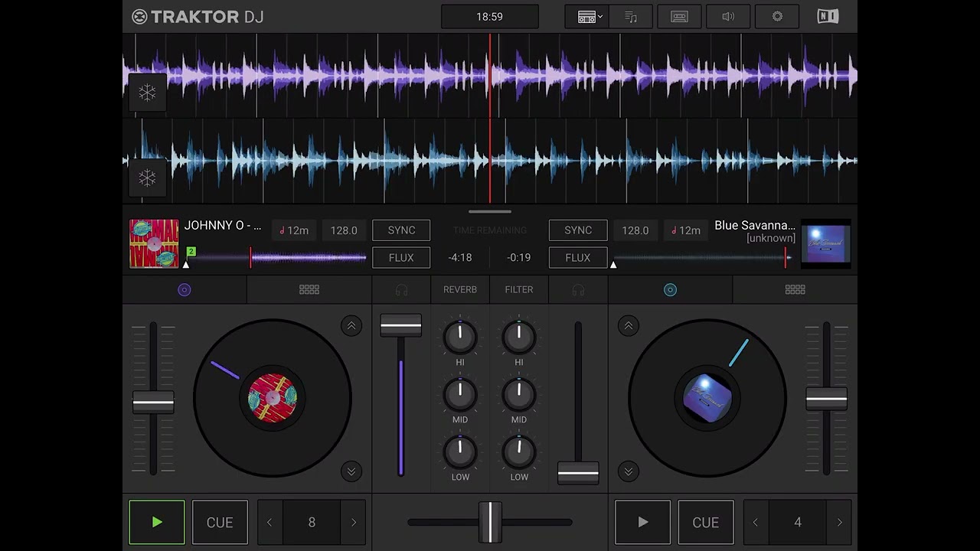Click the right deck 128.0 BPM display
Image resolution: width=980 pixels, height=551 pixels.
[x=635, y=230]
